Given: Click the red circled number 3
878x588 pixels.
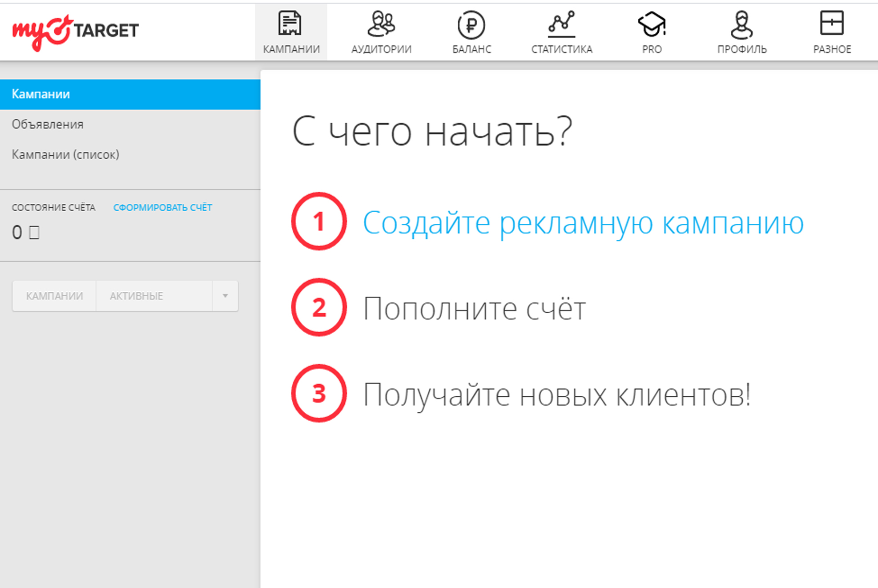Looking at the screenshot, I should click(x=319, y=393).
